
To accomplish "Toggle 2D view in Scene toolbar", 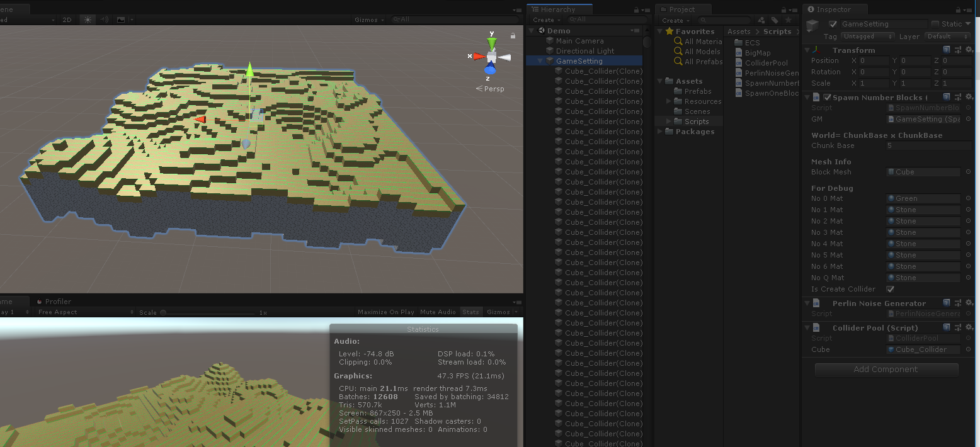I will pos(67,20).
